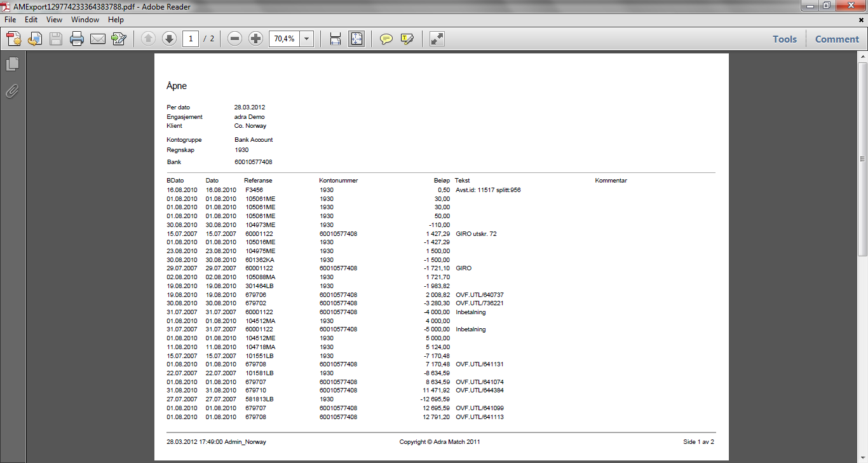Open the Tools pane

click(x=785, y=39)
